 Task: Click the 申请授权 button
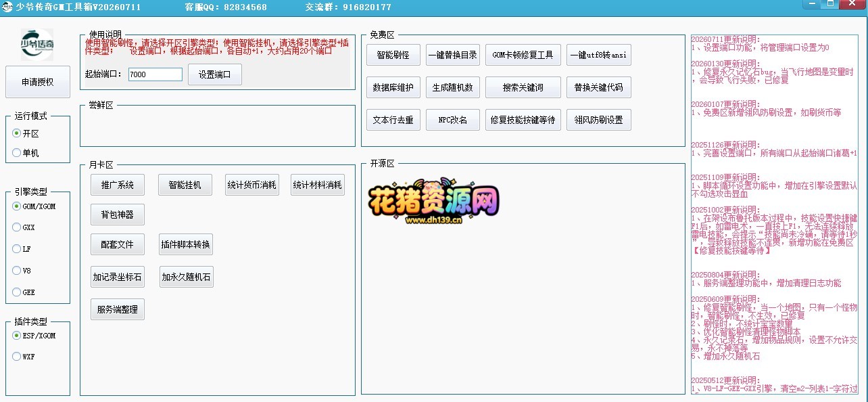[x=37, y=82]
